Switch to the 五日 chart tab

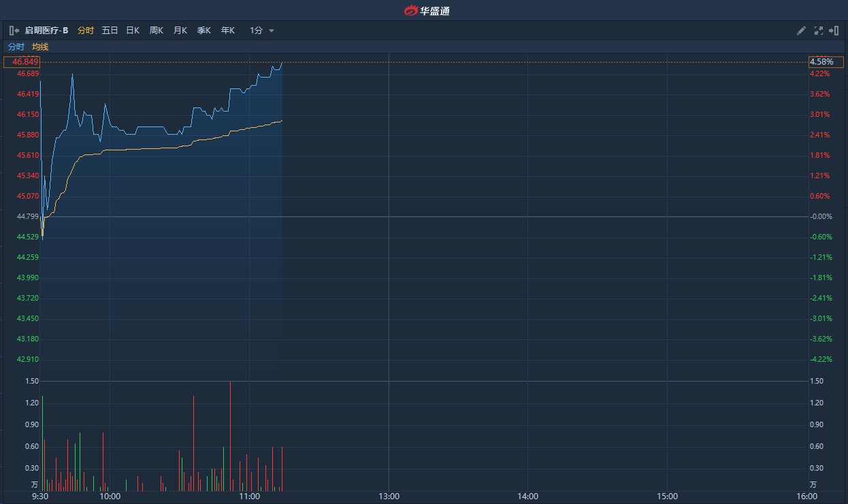110,31
